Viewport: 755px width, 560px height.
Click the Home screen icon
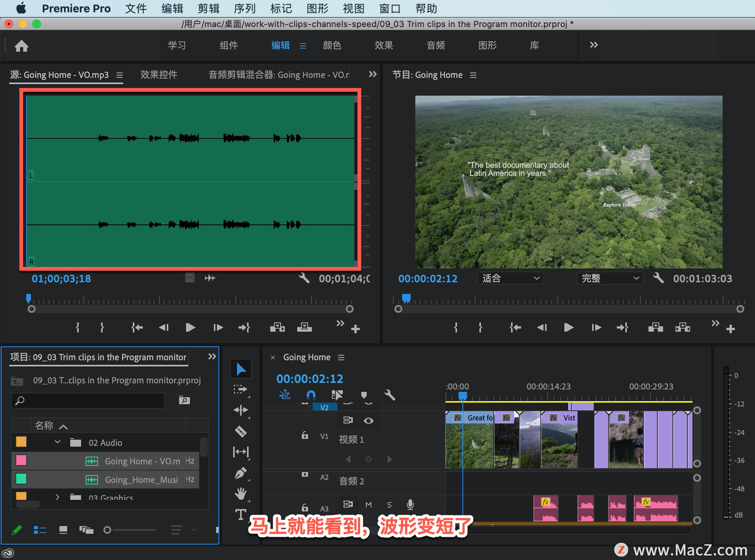tap(22, 46)
